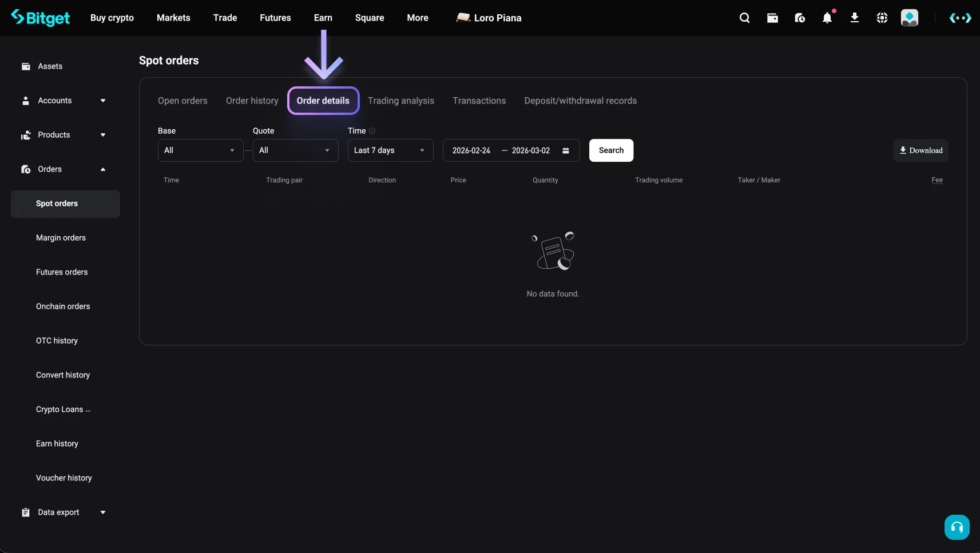Click the search magnifier icon in header
The image size is (980, 553).
[x=744, y=18]
